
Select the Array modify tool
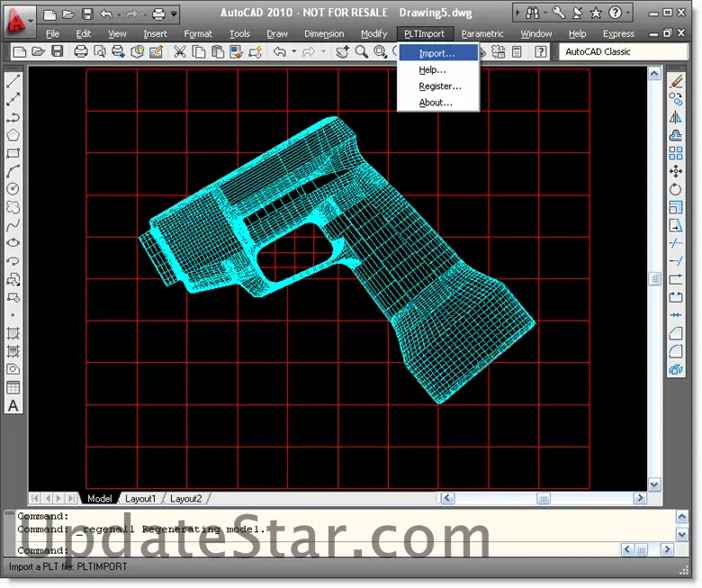(x=676, y=153)
